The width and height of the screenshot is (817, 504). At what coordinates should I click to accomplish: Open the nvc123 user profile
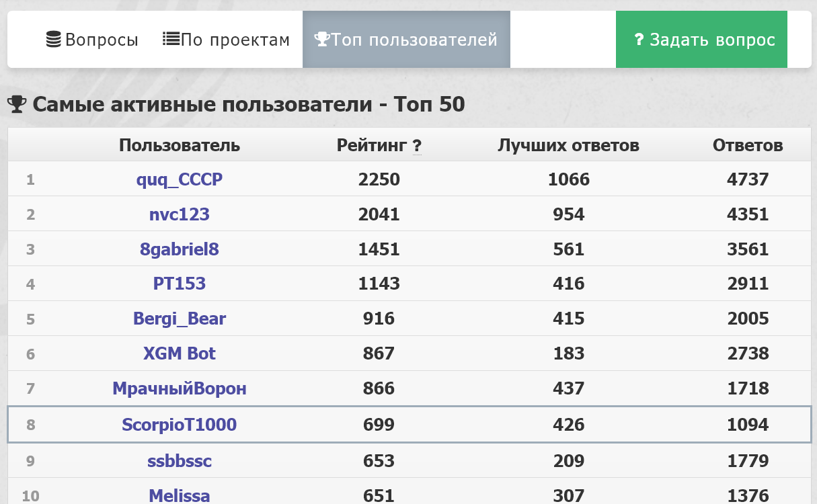coord(180,214)
